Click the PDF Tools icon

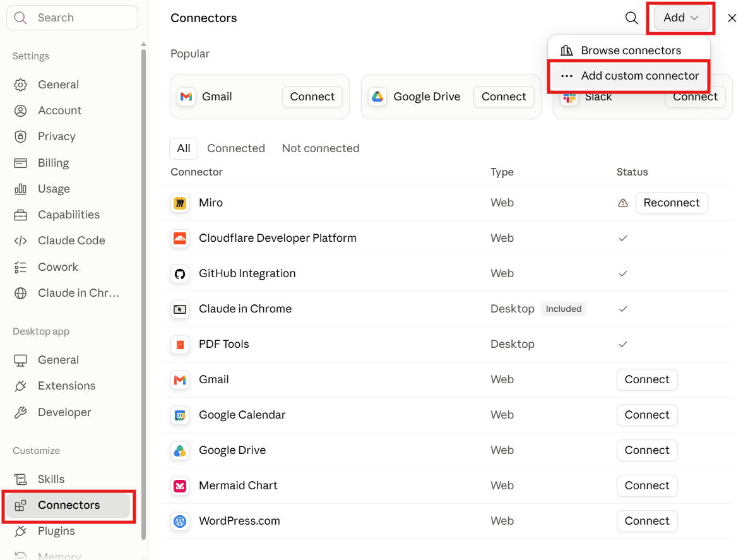pyautogui.click(x=180, y=344)
